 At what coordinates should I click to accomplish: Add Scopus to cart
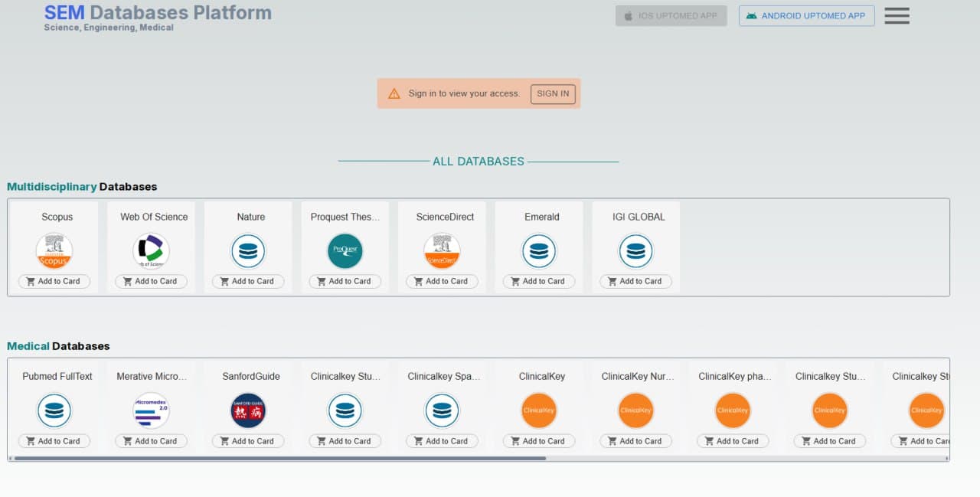click(54, 282)
